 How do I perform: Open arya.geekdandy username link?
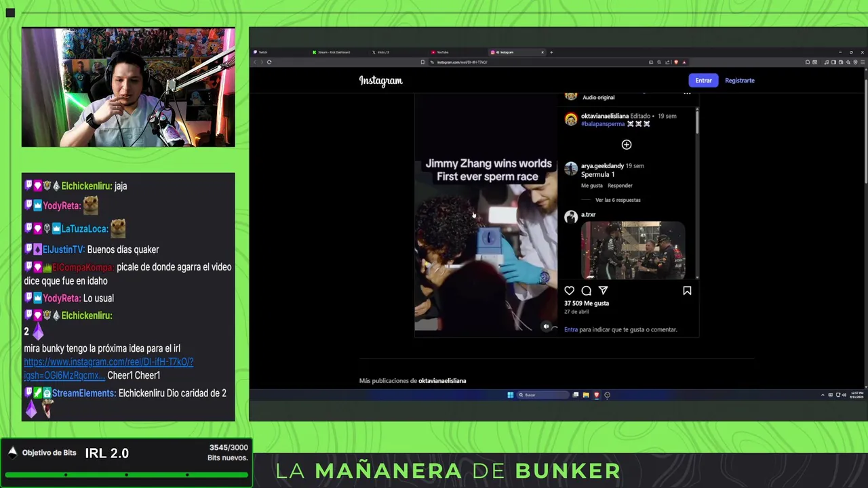[x=602, y=166]
